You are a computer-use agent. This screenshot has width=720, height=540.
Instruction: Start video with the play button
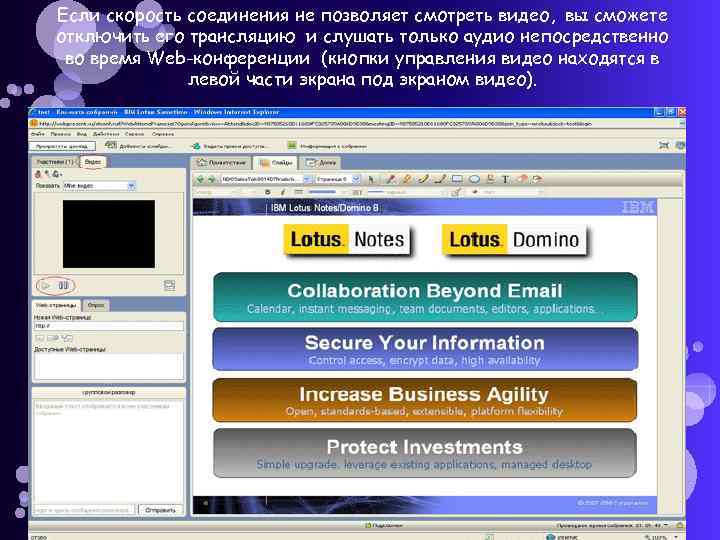click(46, 286)
